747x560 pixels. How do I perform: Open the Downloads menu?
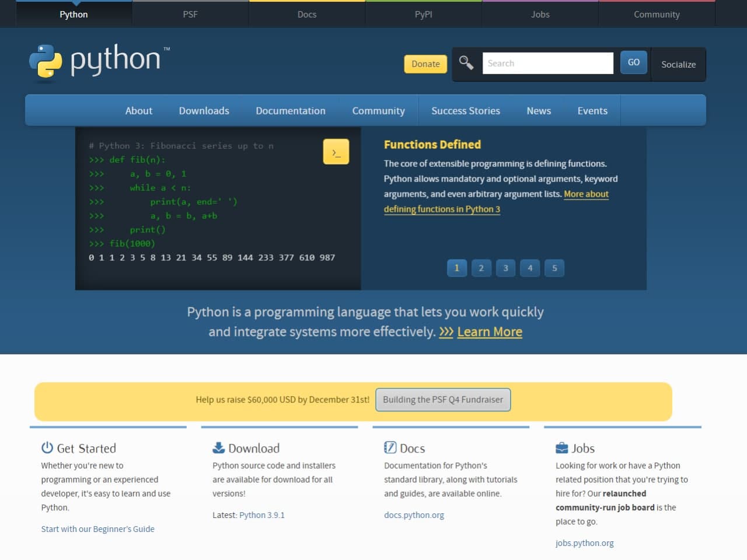pyautogui.click(x=204, y=111)
